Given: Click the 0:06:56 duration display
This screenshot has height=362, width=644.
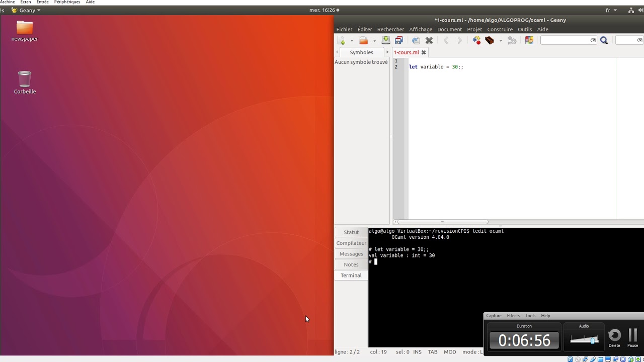Looking at the screenshot, I should pos(524,340).
